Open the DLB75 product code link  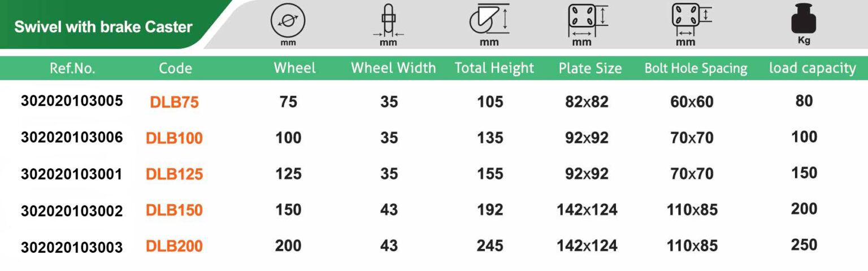tap(174, 102)
